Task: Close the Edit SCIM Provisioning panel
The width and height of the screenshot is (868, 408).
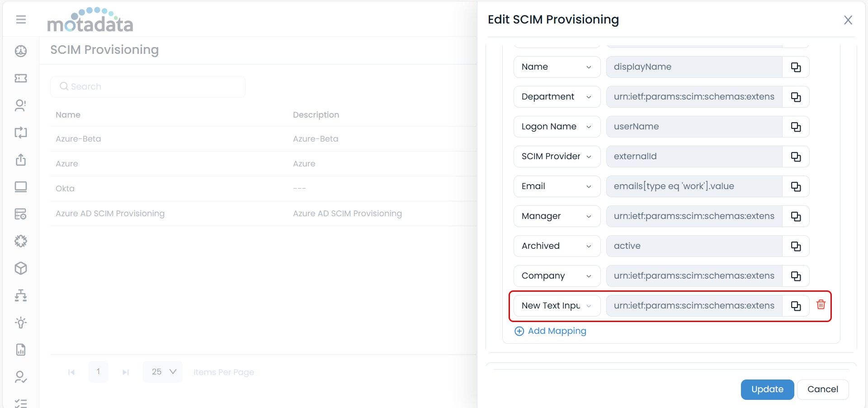Action: point(848,20)
